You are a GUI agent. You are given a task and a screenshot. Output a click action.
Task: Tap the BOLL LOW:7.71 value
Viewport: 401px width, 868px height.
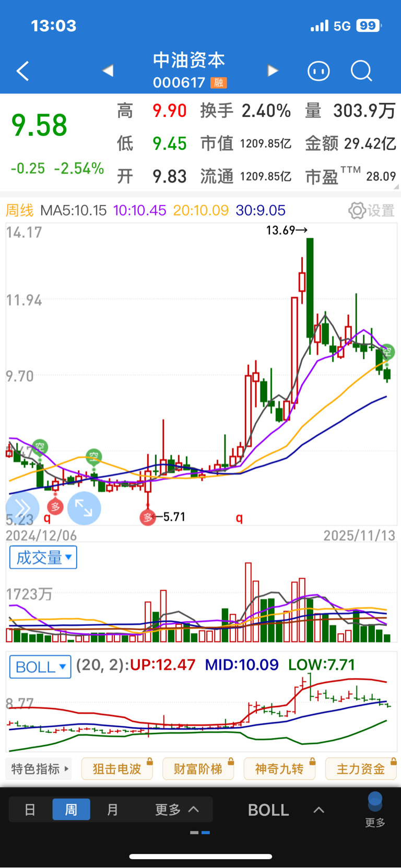click(x=322, y=664)
